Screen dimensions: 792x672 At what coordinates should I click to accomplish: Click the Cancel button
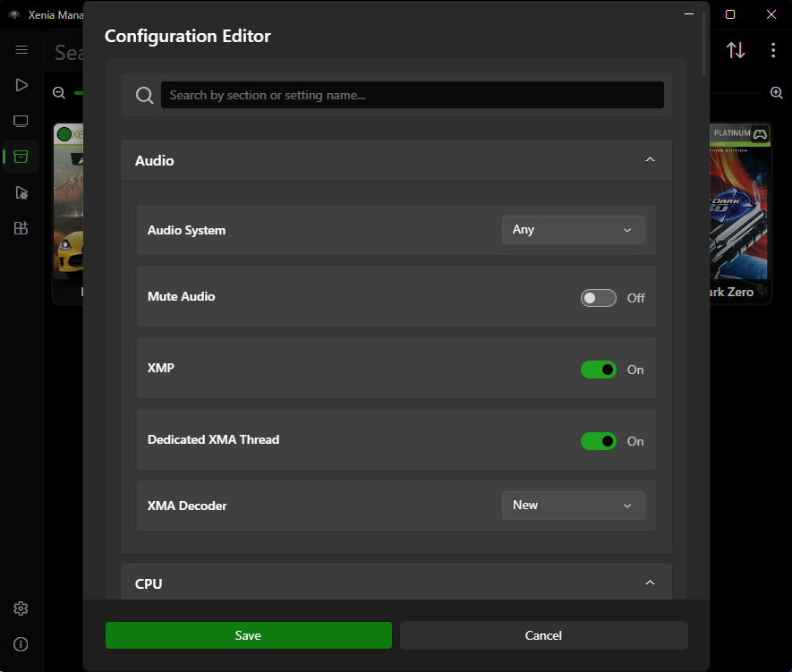tap(543, 635)
